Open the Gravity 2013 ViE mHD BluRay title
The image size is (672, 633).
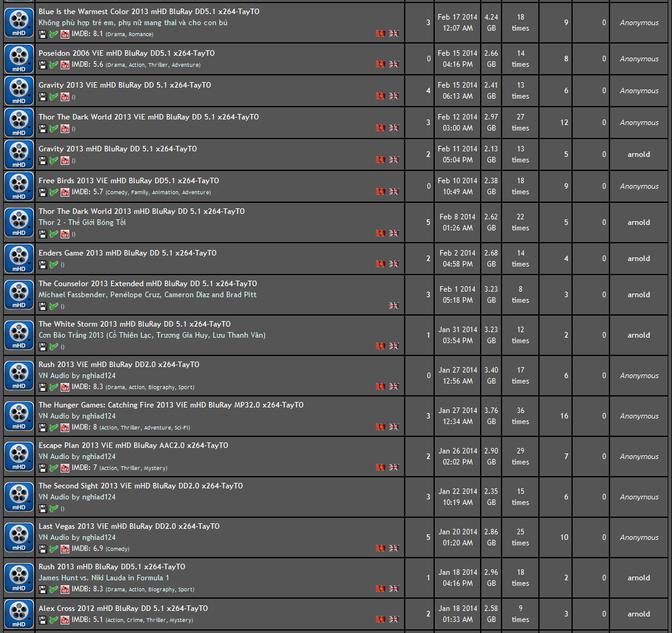tap(124, 85)
